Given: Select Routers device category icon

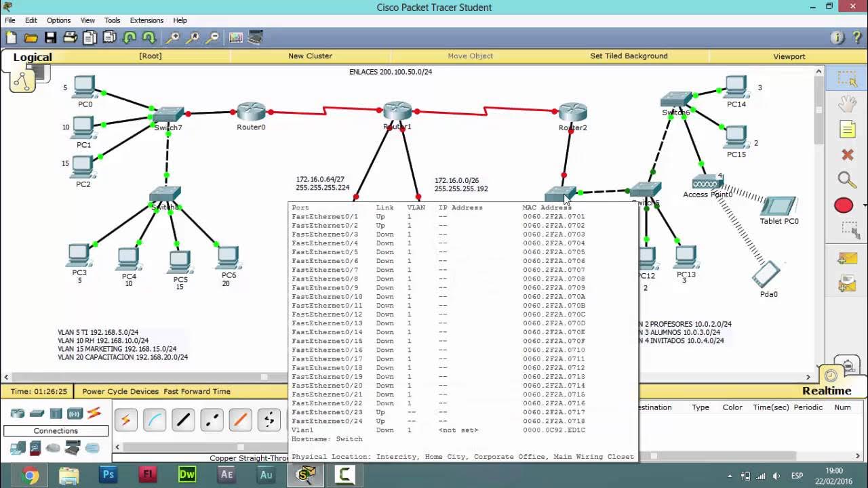Looking at the screenshot, I should (x=18, y=413).
